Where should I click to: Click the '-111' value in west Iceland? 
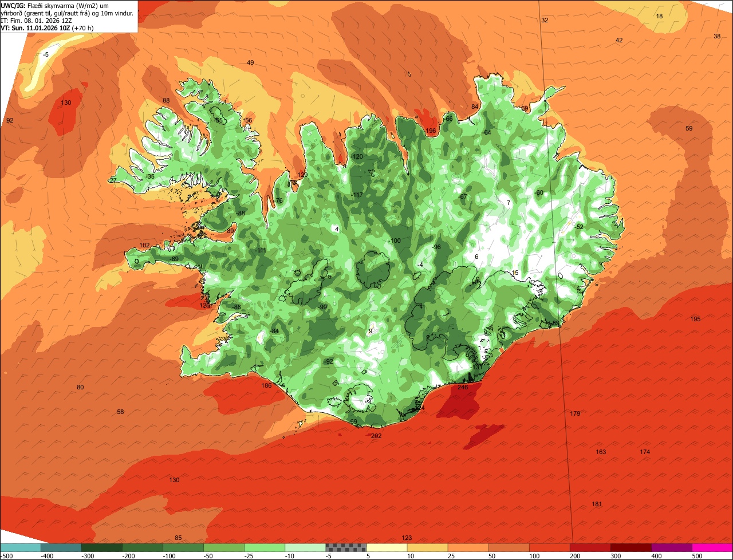(x=260, y=251)
